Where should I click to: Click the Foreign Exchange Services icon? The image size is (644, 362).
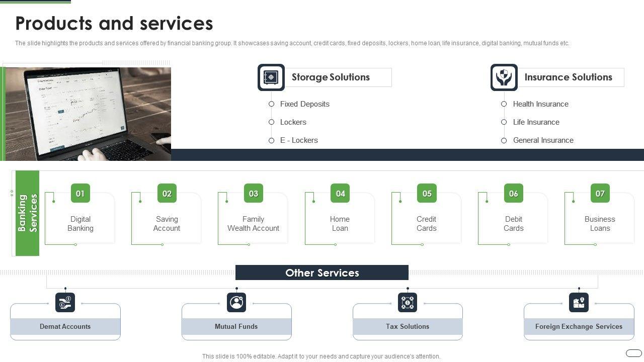pyautogui.click(x=579, y=302)
